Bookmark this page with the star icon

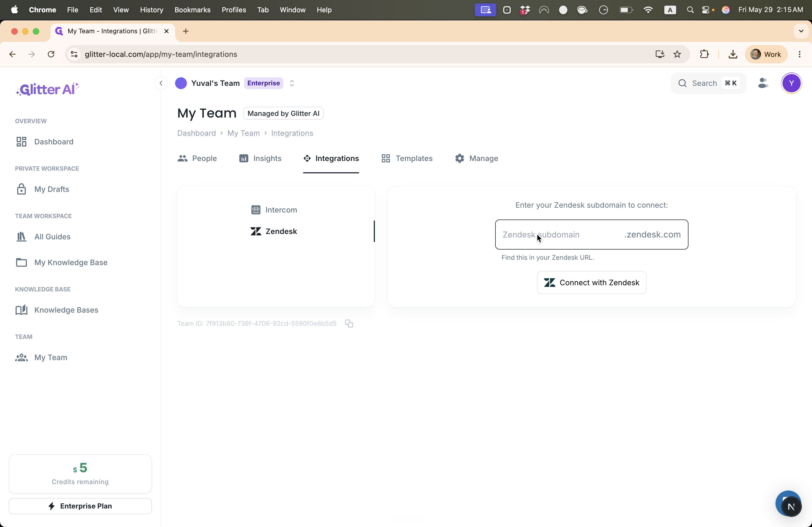point(677,54)
